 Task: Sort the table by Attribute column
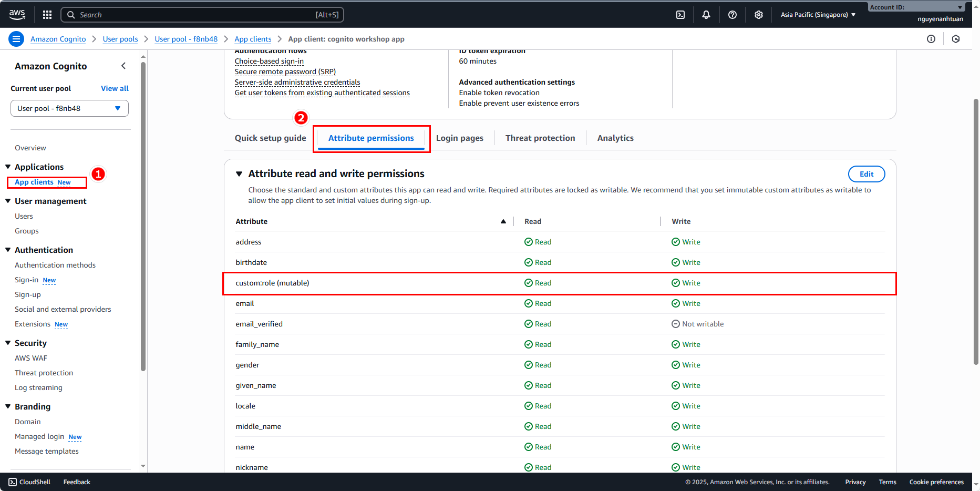tap(503, 221)
